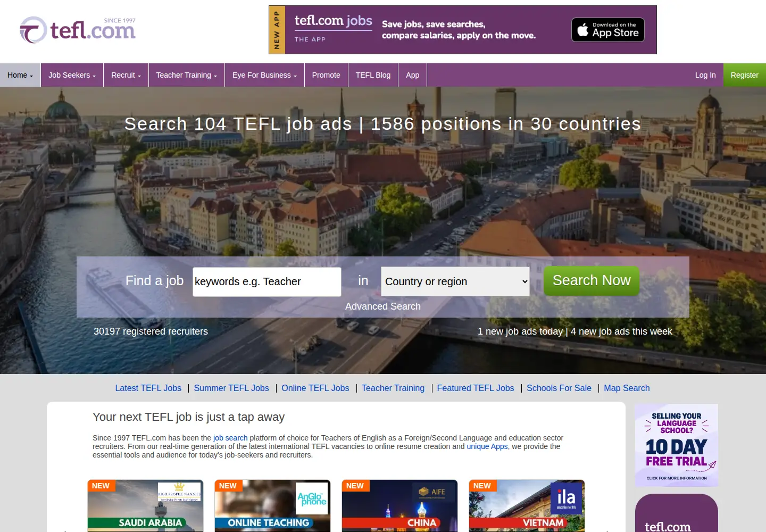
Task: Expand the Teacher Training menu
Action: click(187, 75)
